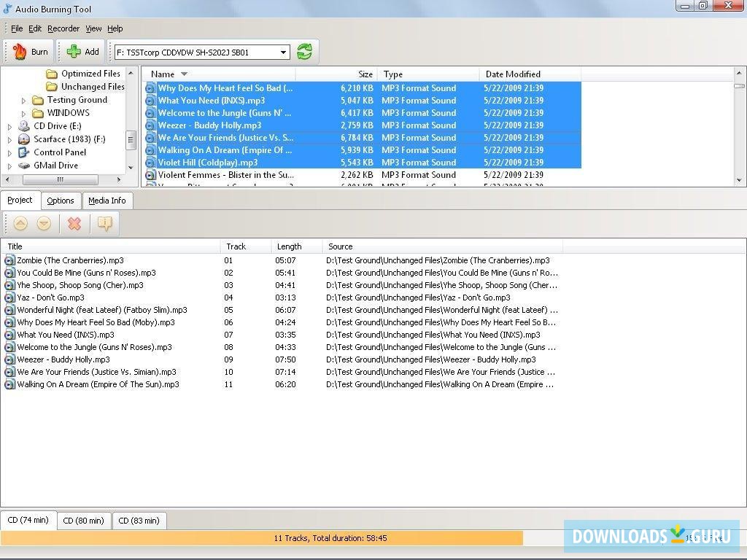Screen dimensions: 747x560
Task: Switch to the Media Info tab
Action: point(107,201)
